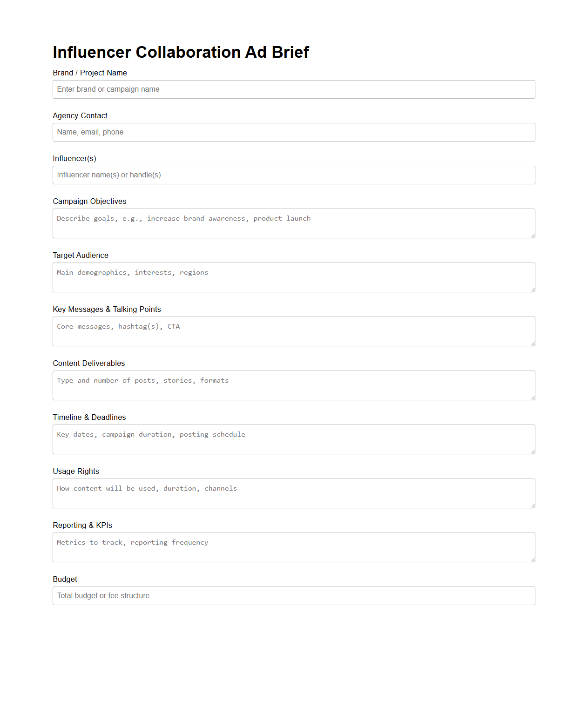588x715 pixels.
Task: Click the placeholder reading 'Name, email, phone'
Action: pyautogui.click(x=90, y=132)
